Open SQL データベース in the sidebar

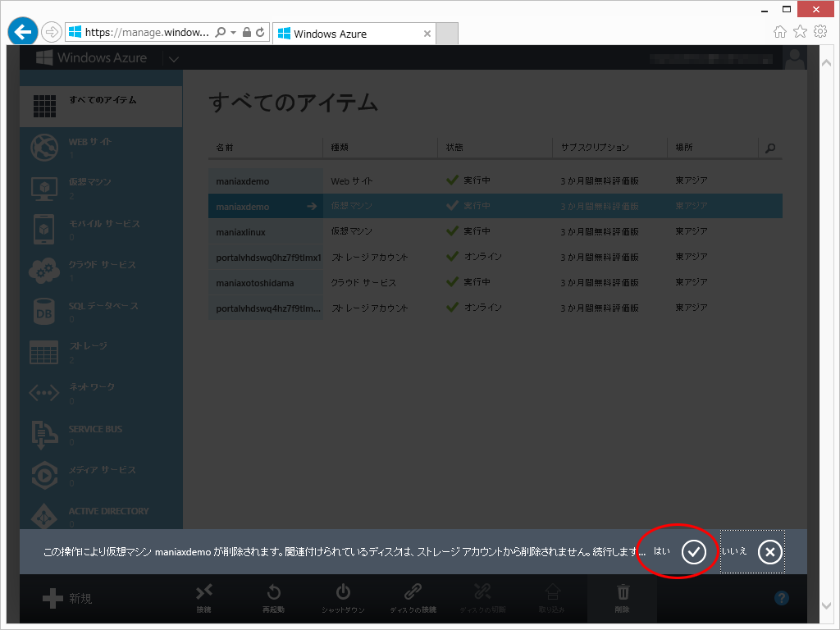pos(101,312)
